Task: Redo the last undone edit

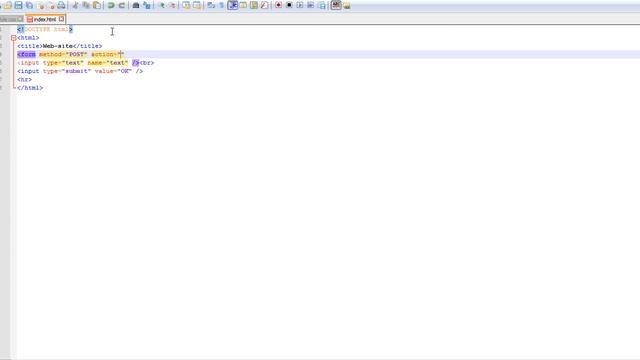Action: [x=122, y=5]
